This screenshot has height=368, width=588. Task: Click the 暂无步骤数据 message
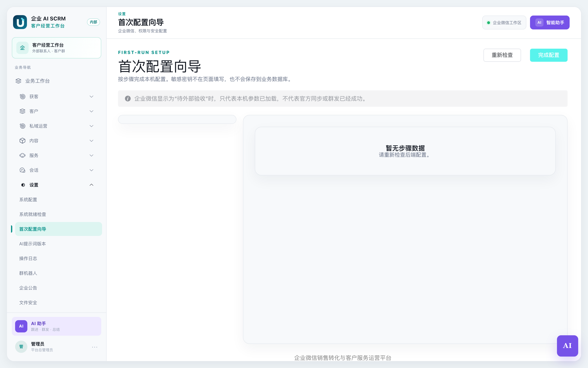coord(405,148)
